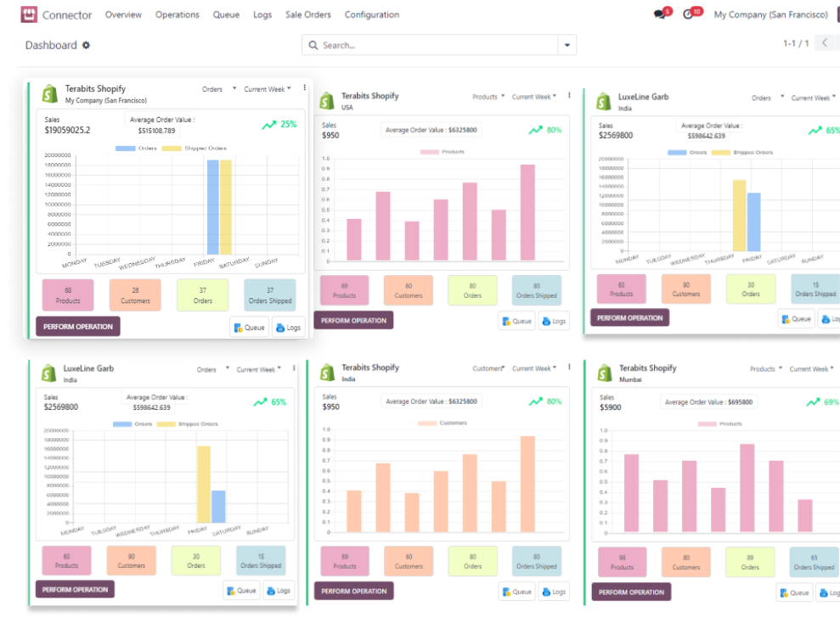Open Logs on Terabits Shopify USA card
Image resolution: width=840 pixels, height=623 pixels.
point(554,321)
